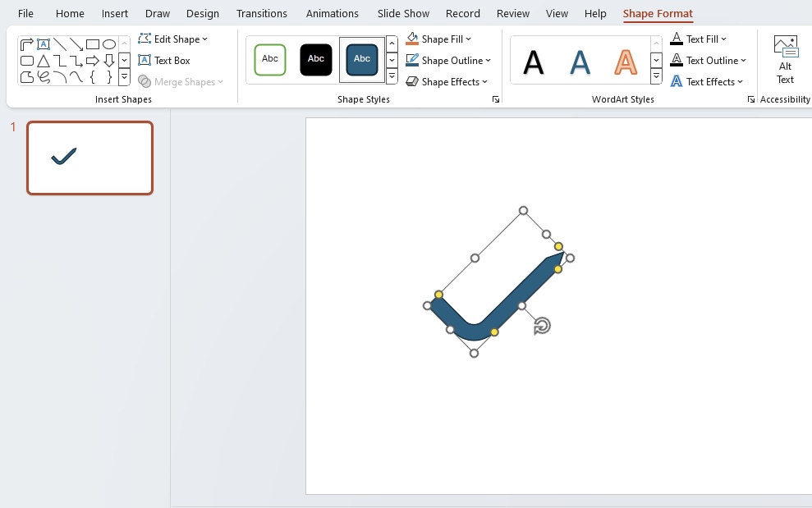Apply the blue fill WordArt style A
Screen dimensions: 812x508
click(580, 62)
